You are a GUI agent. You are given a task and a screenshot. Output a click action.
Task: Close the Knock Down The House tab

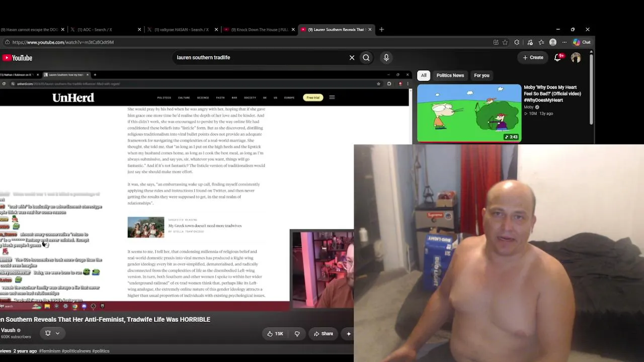[x=293, y=30]
